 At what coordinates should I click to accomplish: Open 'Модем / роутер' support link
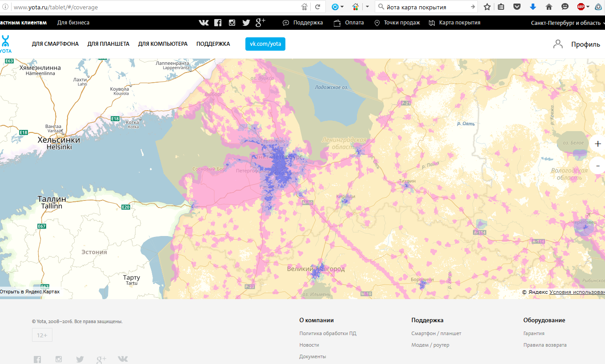pyautogui.click(x=430, y=345)
